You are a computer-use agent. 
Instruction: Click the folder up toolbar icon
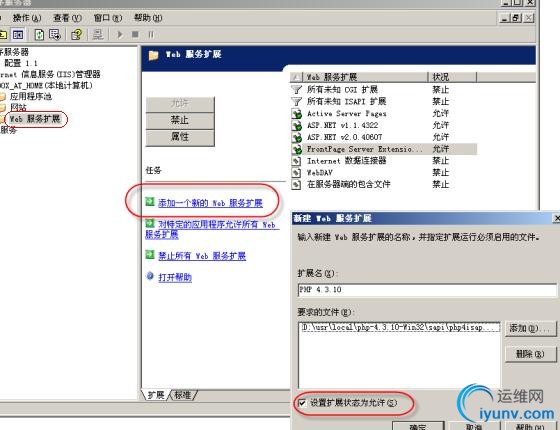[x=3, y=35]
